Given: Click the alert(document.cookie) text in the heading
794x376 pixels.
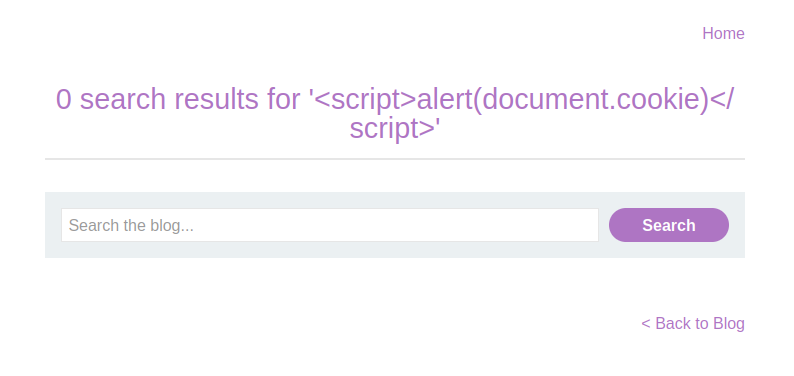Looking at the screenshot, I should pos(563,99).
